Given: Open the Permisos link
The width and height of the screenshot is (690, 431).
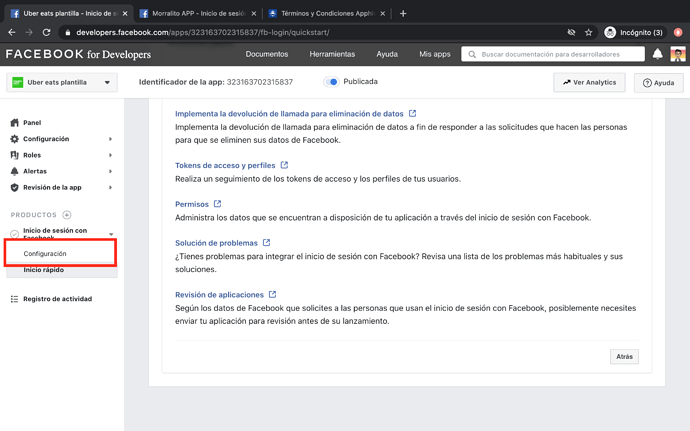Looking at the screenshot, I should (x=192, y=204).
